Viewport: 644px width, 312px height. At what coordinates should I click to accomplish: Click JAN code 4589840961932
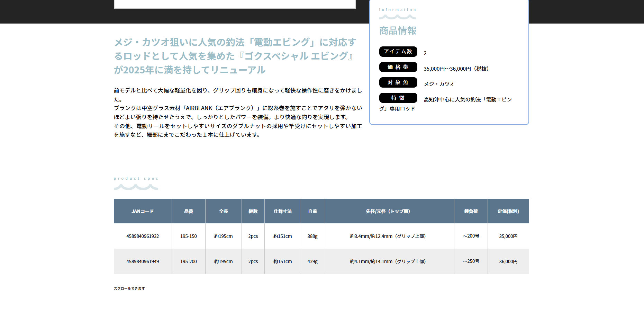pyautogui.click(x=143, y=236)
